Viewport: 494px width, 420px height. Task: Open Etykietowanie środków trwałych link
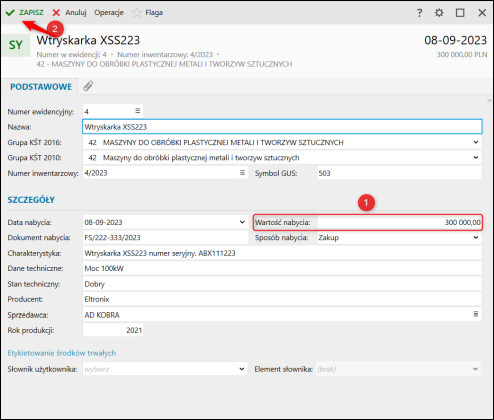[62, 353]
